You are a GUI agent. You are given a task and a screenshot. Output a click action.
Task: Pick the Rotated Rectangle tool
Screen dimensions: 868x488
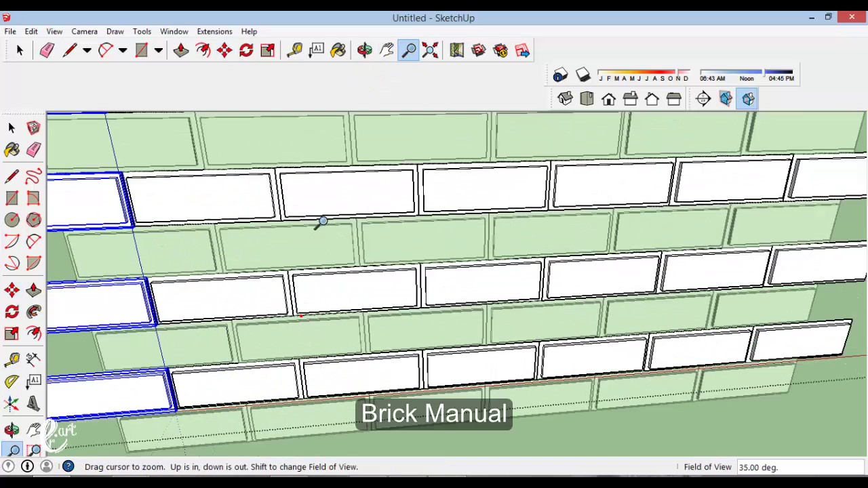(33, 199)
